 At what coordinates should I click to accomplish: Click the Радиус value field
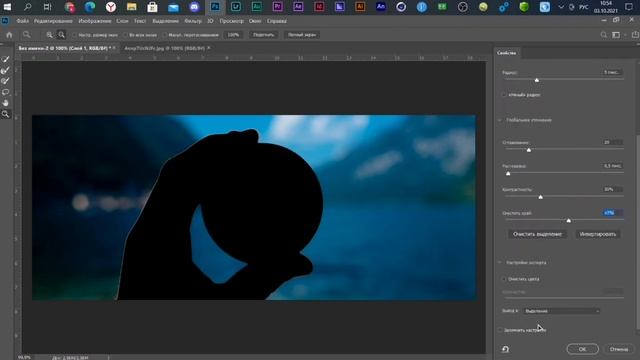click(x=612, y=72)
